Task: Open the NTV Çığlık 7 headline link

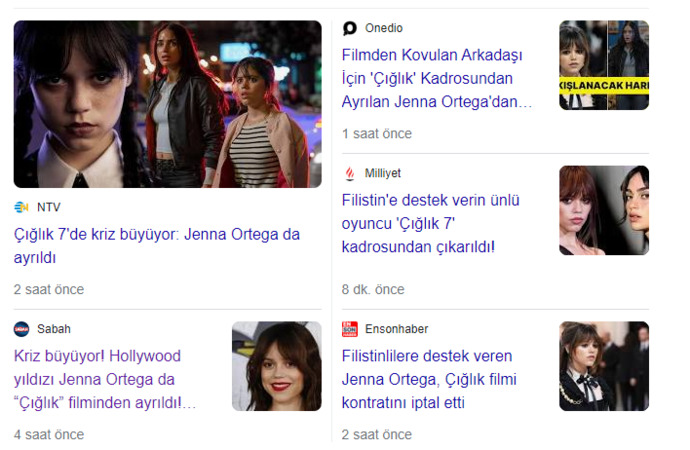Action: point(157,245)
